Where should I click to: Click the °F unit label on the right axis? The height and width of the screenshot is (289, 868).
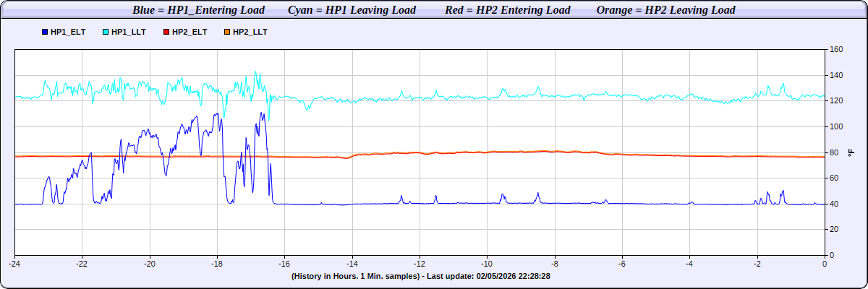[x=851, y=152]
